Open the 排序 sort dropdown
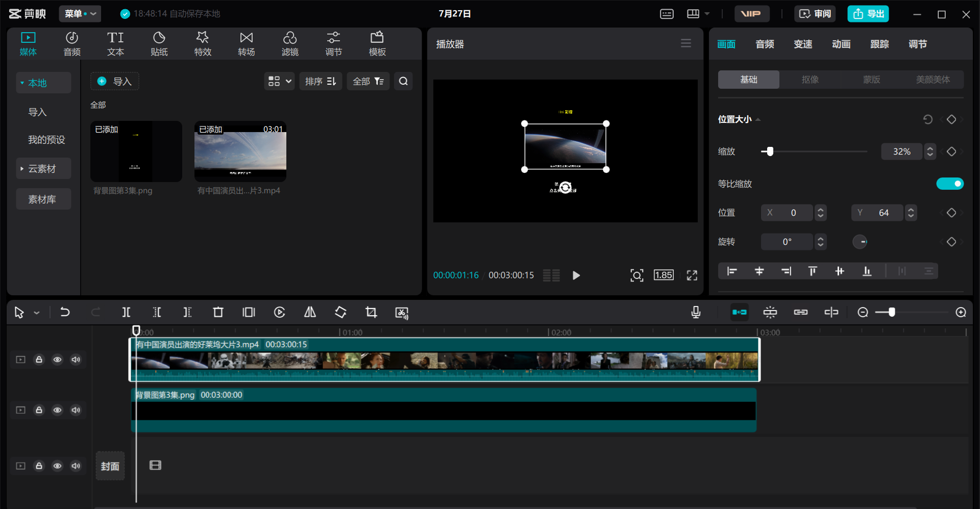The image size is (980, 509). (321, 81)
